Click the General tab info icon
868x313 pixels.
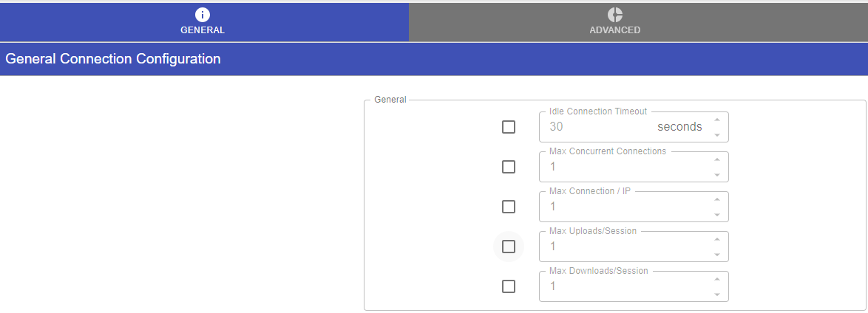(x=203, y=15)
